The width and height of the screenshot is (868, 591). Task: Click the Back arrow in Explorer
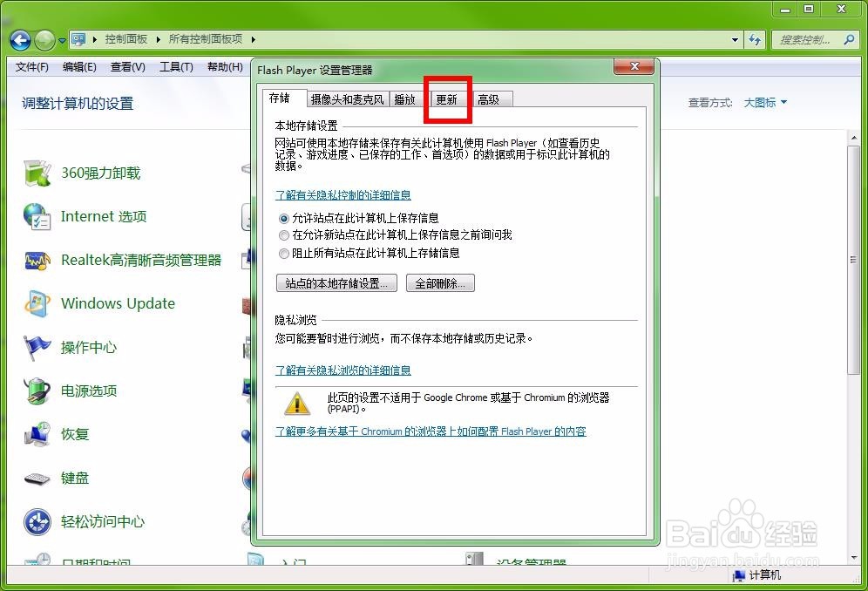tap(20, 40)
